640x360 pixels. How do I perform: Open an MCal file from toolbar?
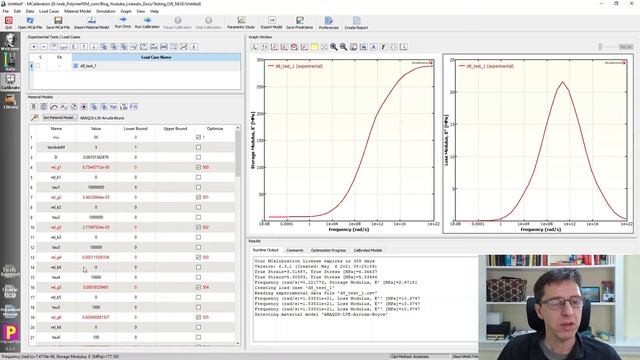coord(30,22)
